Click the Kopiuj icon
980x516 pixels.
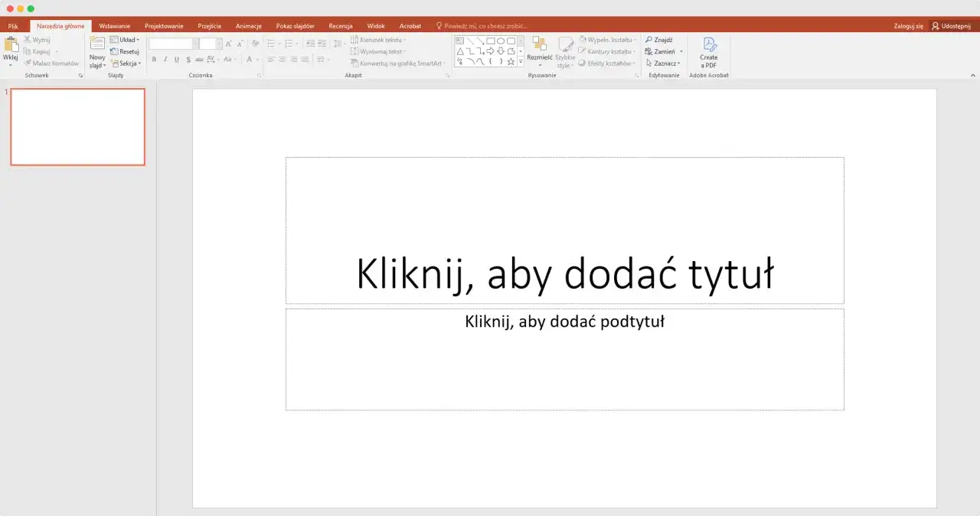[25, 51]
